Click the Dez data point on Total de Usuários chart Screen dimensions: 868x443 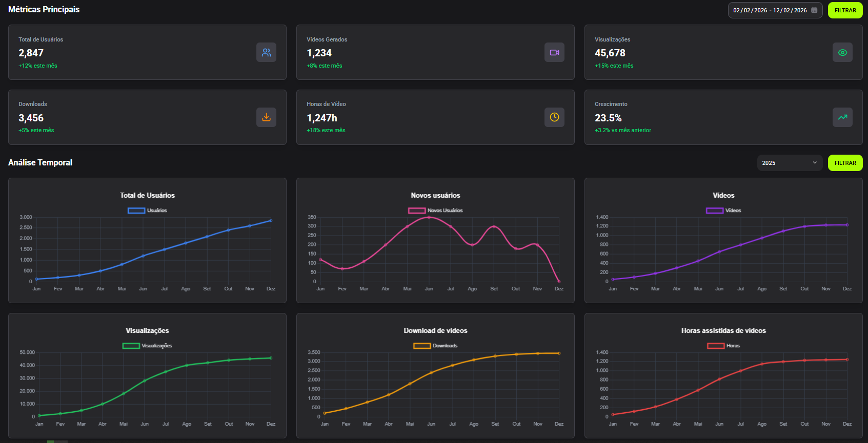tap(271, 221)
